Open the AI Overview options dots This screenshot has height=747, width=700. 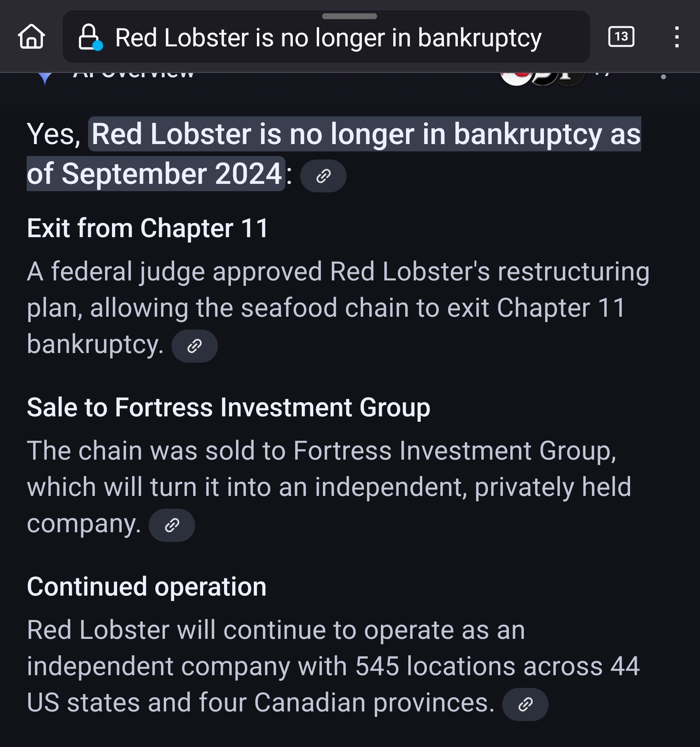click(663, 76)
